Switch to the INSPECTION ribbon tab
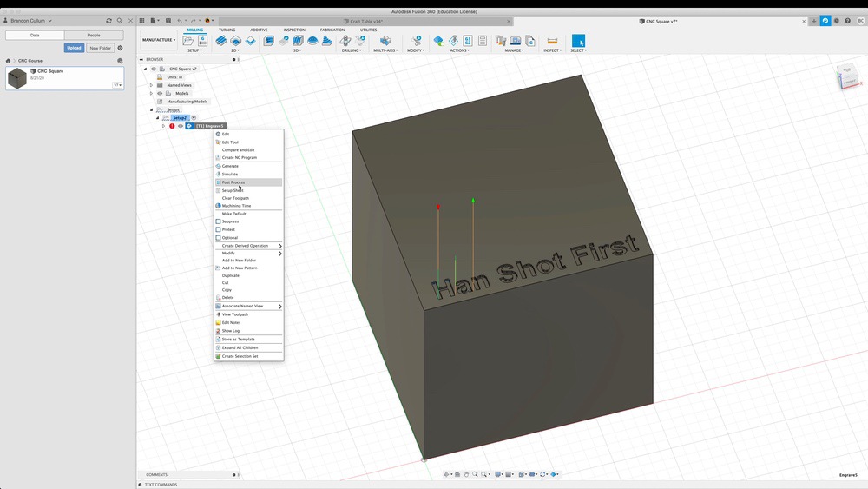The image size is (868, 489). coord(294,30)
